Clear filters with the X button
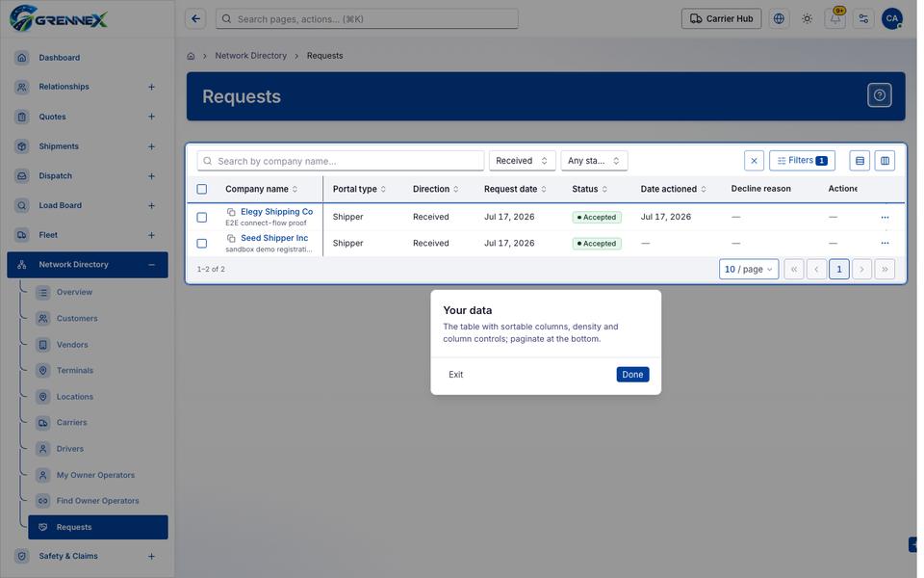 coord(754,161)
